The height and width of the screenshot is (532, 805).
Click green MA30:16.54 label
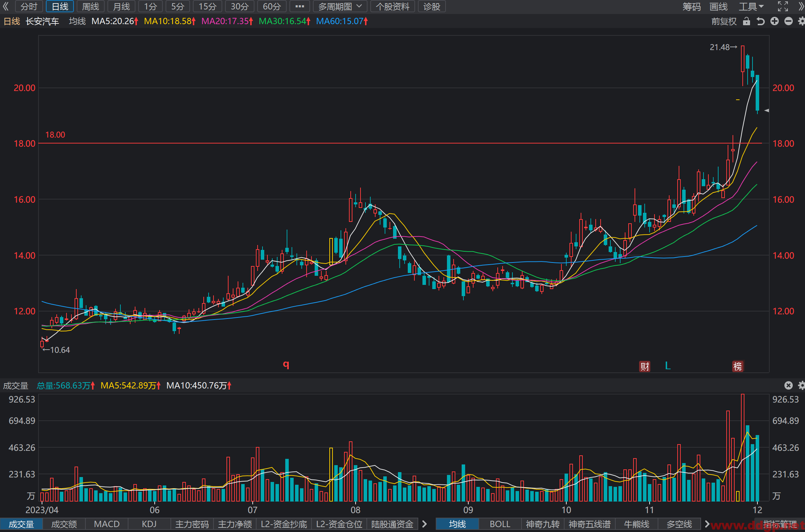(x=284, y=21)
